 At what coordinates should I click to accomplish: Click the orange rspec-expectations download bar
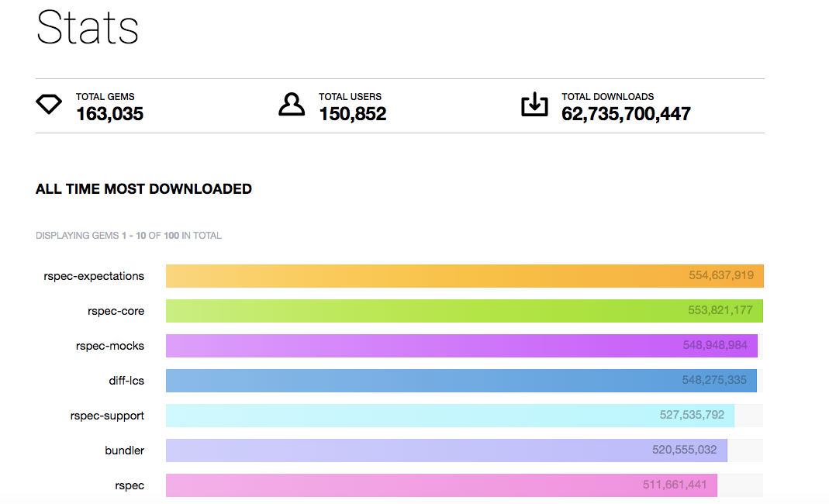465,276
